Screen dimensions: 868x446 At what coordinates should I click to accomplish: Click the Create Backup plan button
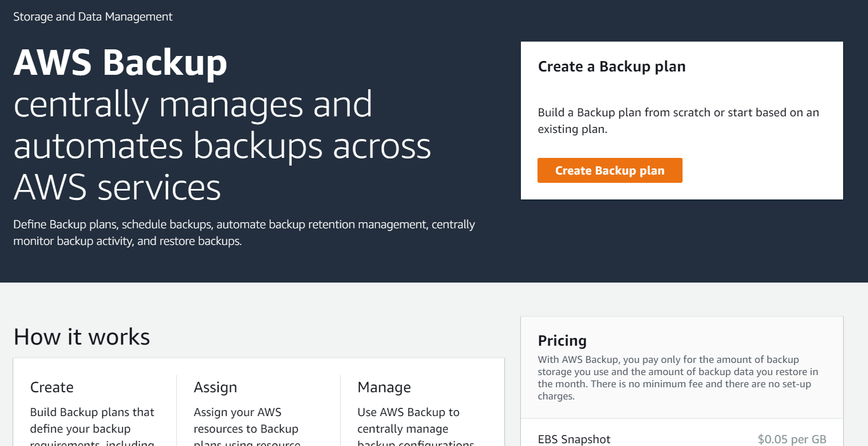point(609,170)
